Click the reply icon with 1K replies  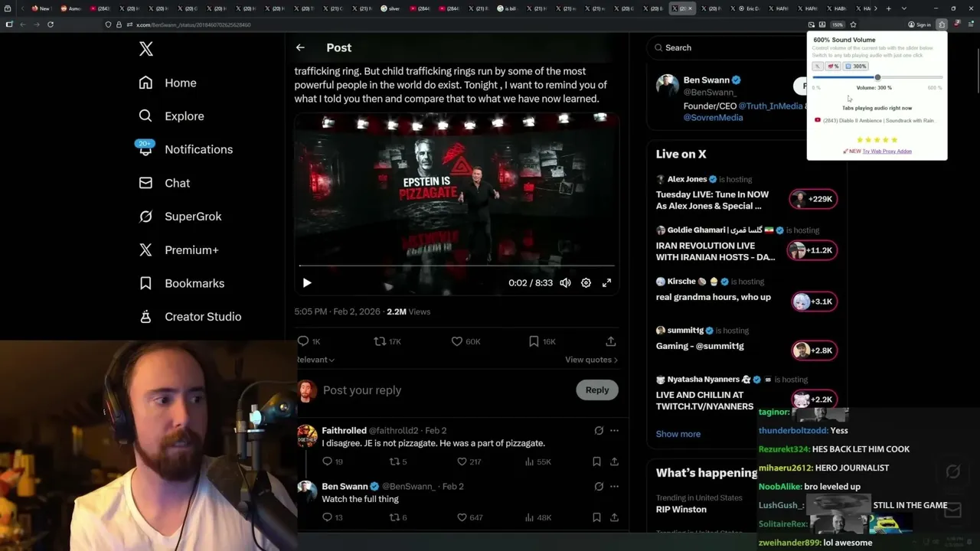tap(309, 341)
